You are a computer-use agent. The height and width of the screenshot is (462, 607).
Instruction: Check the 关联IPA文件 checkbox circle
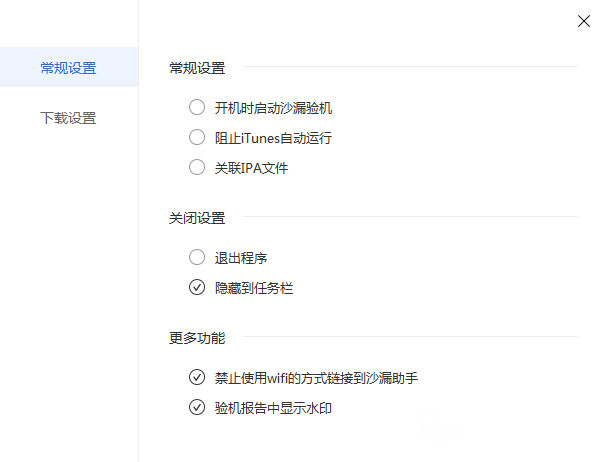point(196,168)
